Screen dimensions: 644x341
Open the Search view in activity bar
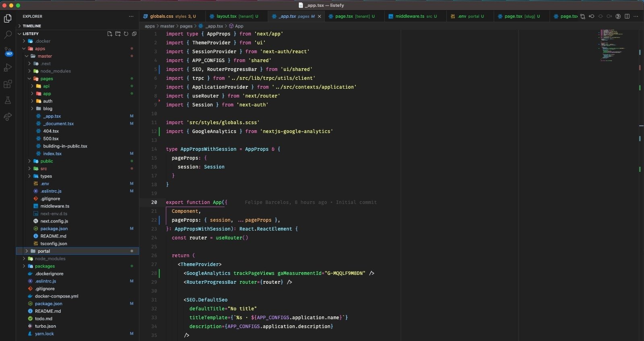[x=8, y=35]
